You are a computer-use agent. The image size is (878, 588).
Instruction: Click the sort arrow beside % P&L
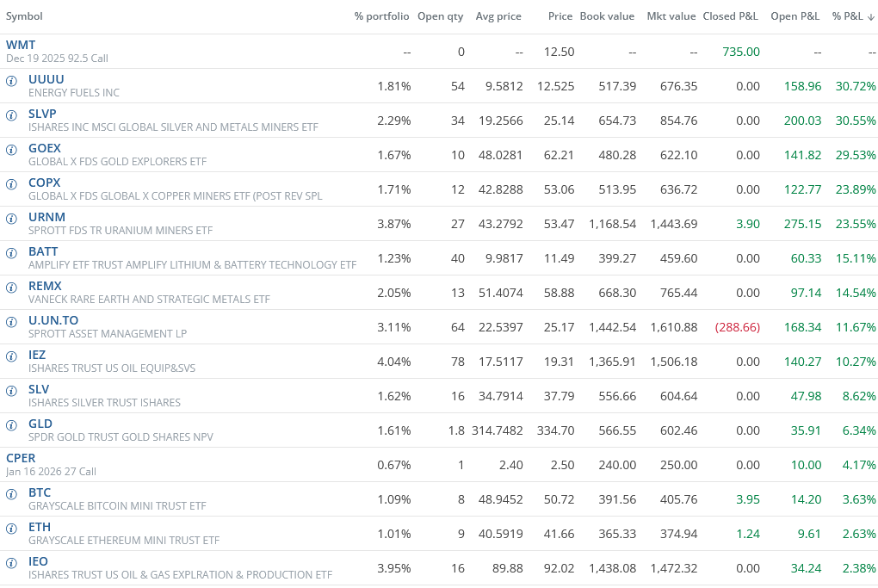871,17
